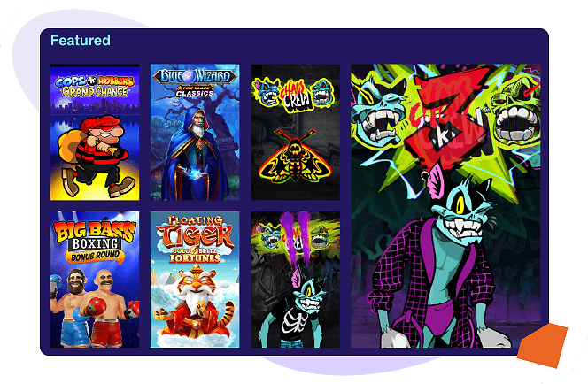Click the Featured section heading
588x384 pixels.
click(x=81, y=41)
